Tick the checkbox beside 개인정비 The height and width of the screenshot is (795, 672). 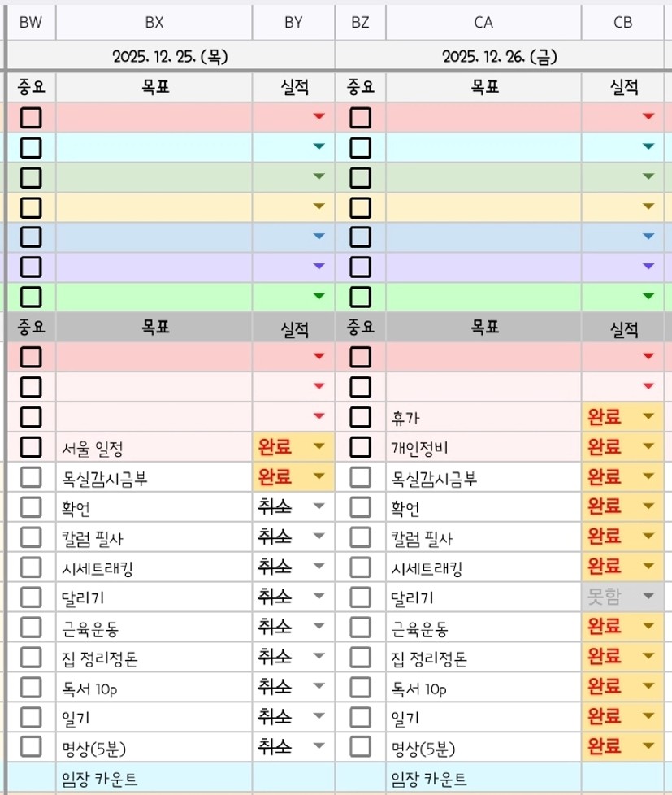click(360, 446)
